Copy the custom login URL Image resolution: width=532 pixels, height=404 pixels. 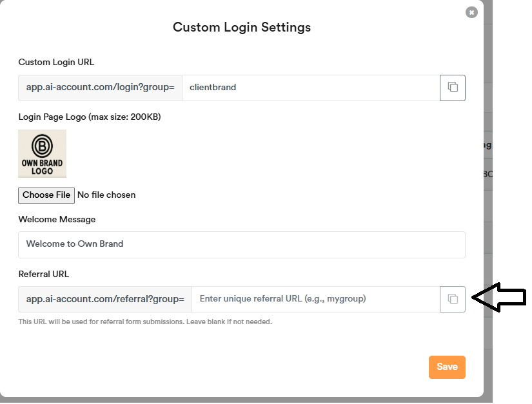453,88
